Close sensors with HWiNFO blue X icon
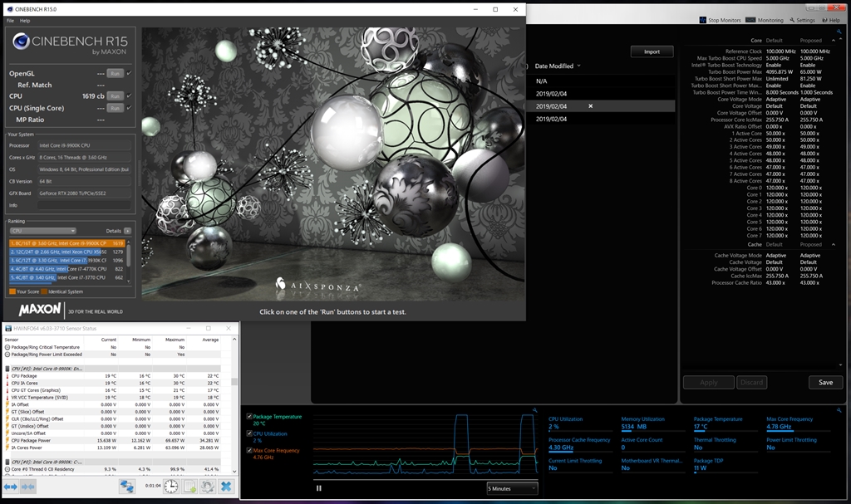The height and width of the screenshot is (504, 851). [225, 487]
